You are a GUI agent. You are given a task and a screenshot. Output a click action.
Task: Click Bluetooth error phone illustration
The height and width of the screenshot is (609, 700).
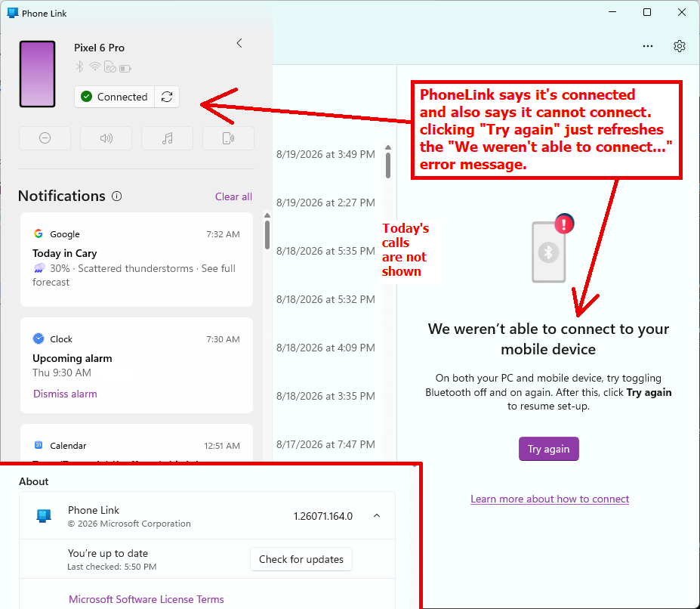coord(553,249)
